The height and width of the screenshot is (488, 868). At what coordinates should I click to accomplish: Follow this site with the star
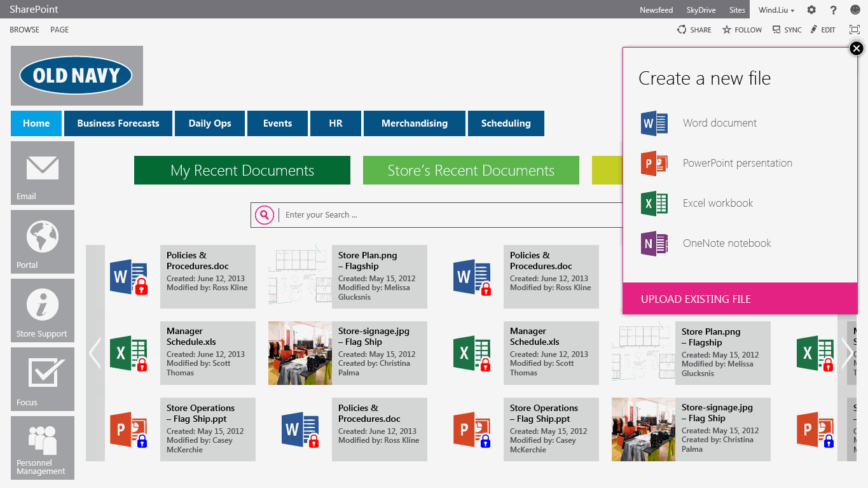pyautogui.click(x=742, y=30)
